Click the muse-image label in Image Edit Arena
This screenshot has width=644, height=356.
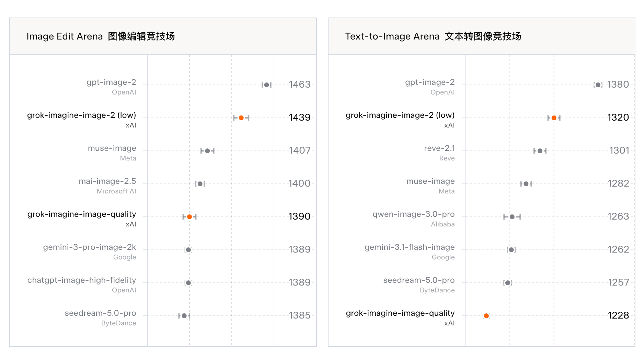(x=112, y=148)
